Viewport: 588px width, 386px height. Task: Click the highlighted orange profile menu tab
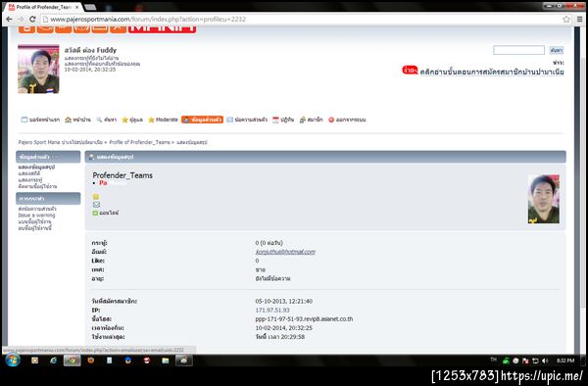tap(202, 120)
